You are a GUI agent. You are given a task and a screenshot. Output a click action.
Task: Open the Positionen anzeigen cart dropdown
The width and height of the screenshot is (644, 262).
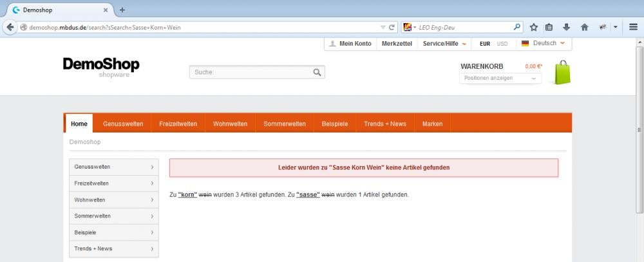tap(500, 78)
